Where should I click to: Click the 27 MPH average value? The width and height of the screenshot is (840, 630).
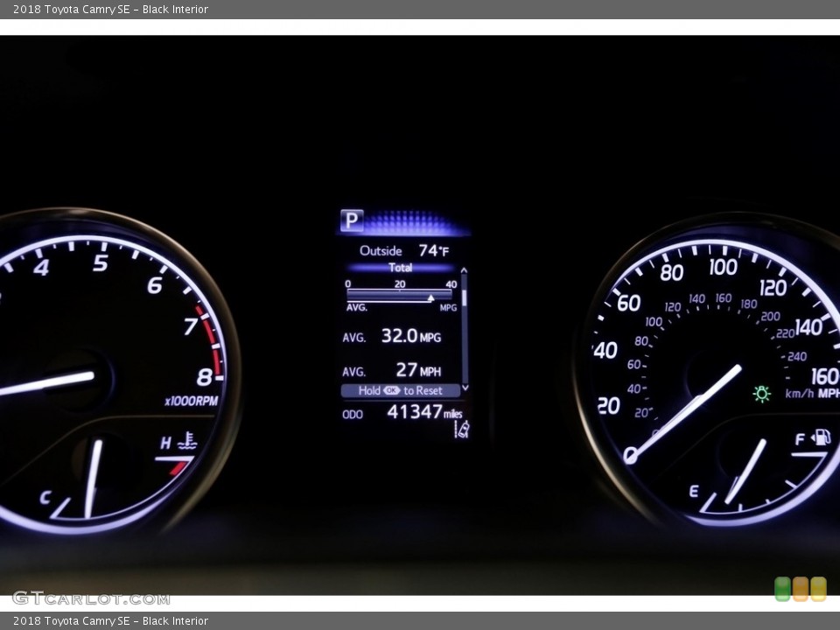pos(418,369)
